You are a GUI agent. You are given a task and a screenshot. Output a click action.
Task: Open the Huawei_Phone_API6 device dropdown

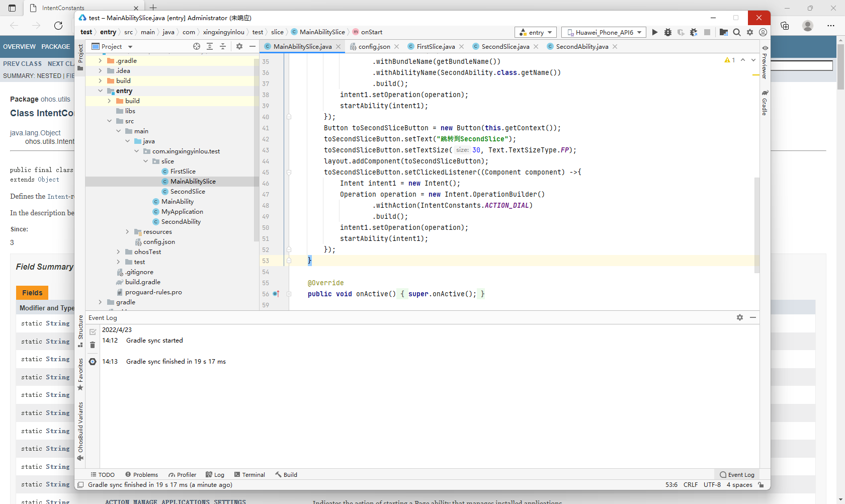click(x=604, y=32)
